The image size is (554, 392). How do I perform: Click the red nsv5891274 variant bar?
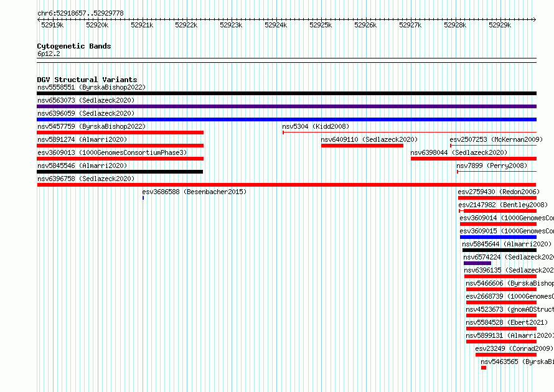(x=120, y=146)
